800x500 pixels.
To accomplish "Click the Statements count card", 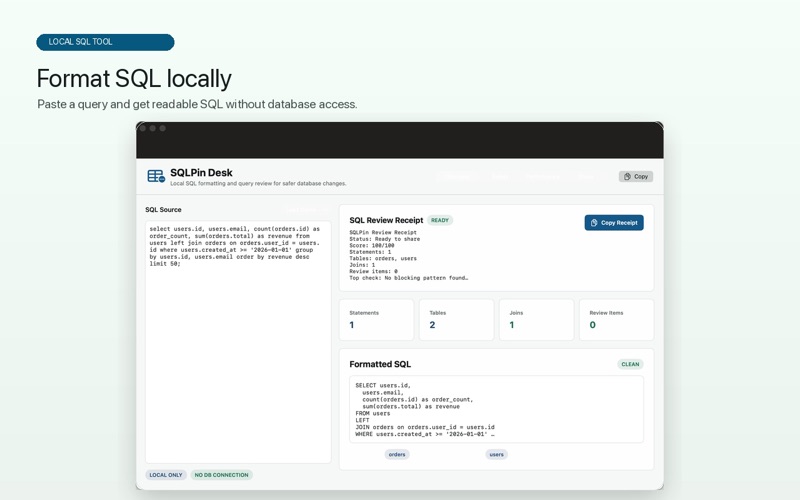I will pyautogui.click(x=377, y=320).
